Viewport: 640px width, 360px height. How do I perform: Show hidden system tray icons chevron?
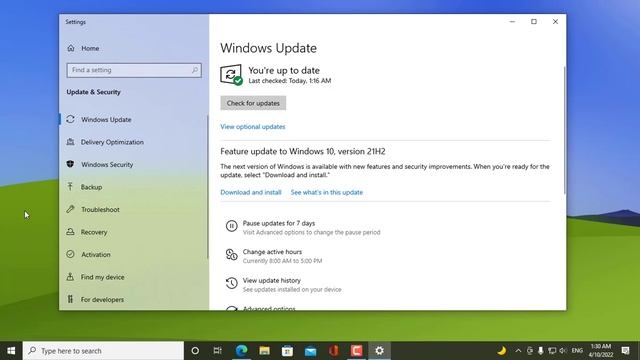pyautogui.click(x=518, y=351)
